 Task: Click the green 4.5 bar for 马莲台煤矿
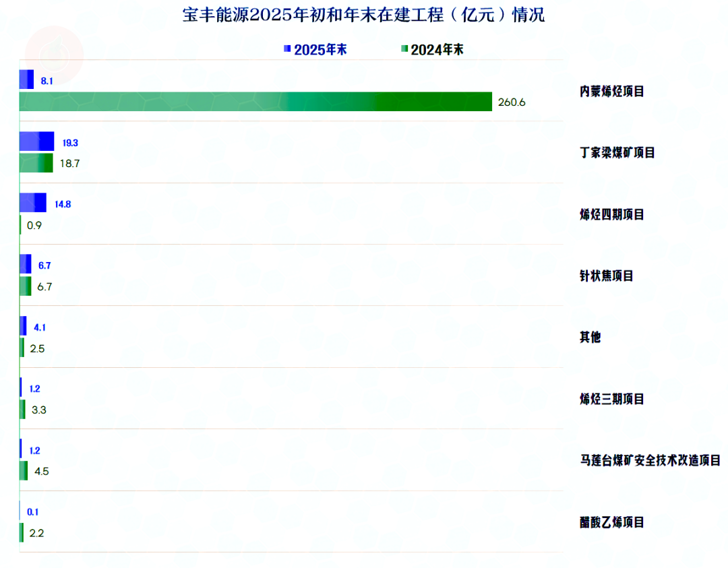click(24, 470)
